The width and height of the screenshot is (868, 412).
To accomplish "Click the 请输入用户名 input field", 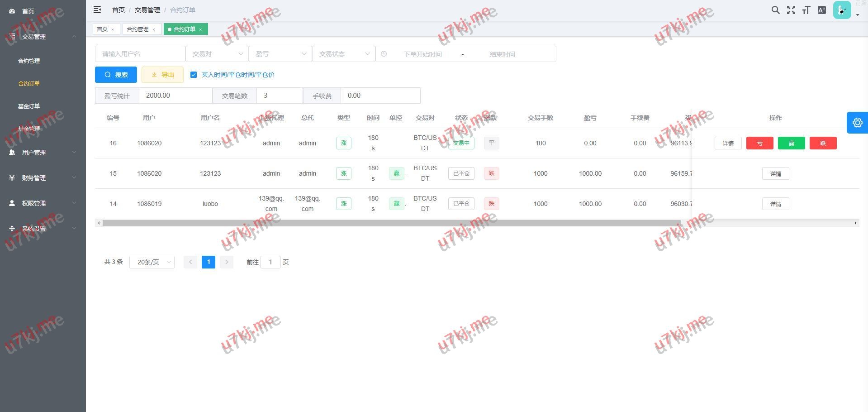I will (140, 54).
